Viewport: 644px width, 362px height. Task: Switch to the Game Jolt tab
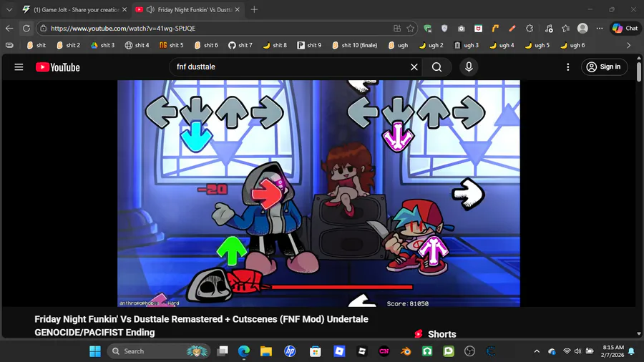pyautogui.click(x=74, y=9)
